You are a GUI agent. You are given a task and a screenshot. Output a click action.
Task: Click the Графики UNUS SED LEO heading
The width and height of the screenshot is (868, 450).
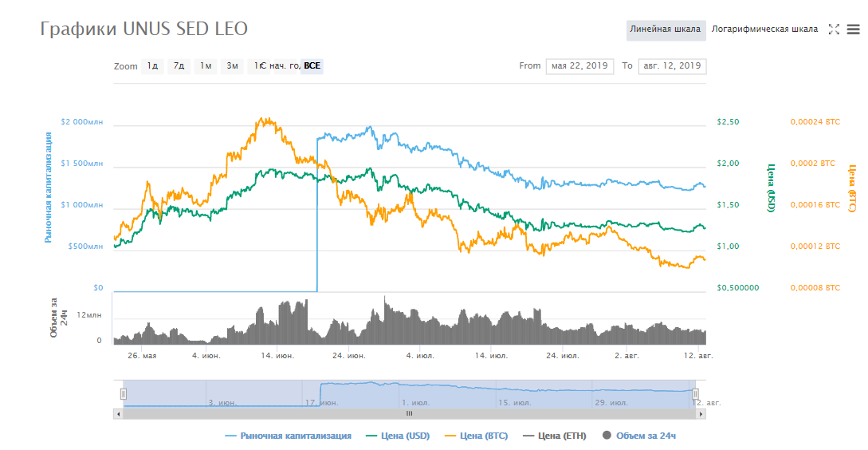tap(144, 29)
